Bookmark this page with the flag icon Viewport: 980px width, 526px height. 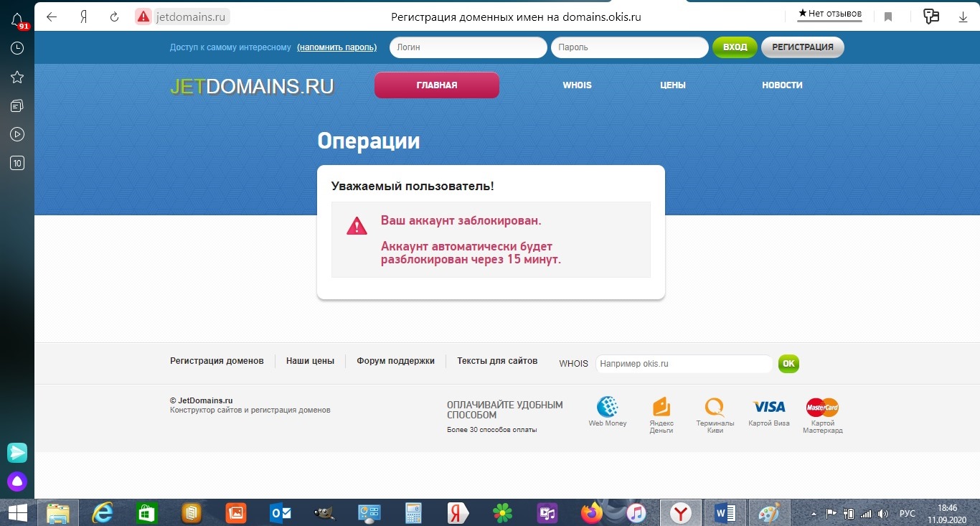(x=888, y=17)
